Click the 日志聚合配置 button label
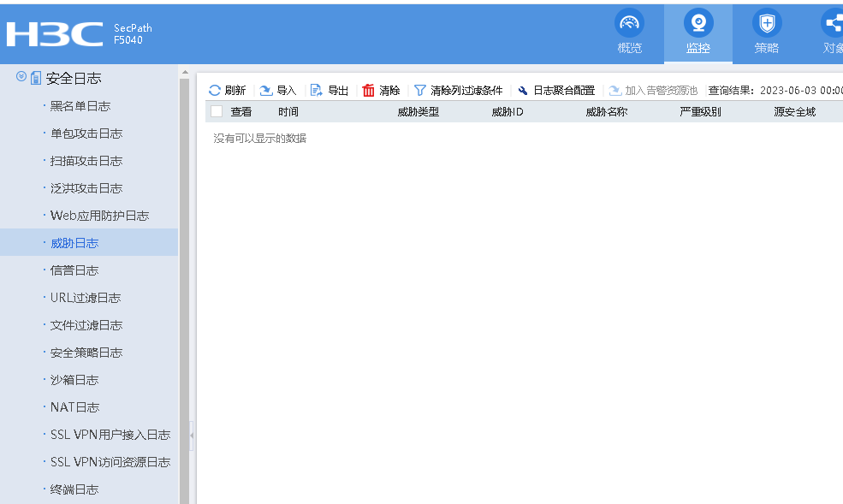Image resolution: width=843 pixels, height=504 pixels. [x=564, y=90]
